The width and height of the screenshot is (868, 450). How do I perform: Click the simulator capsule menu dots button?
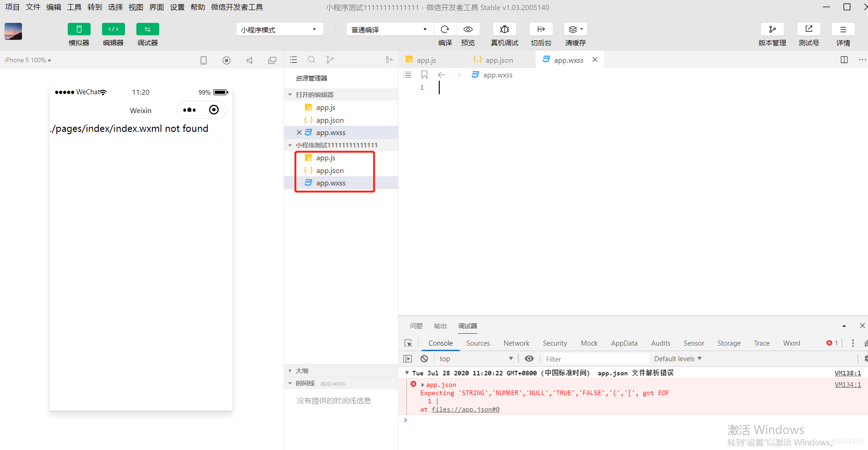point(189,110)
